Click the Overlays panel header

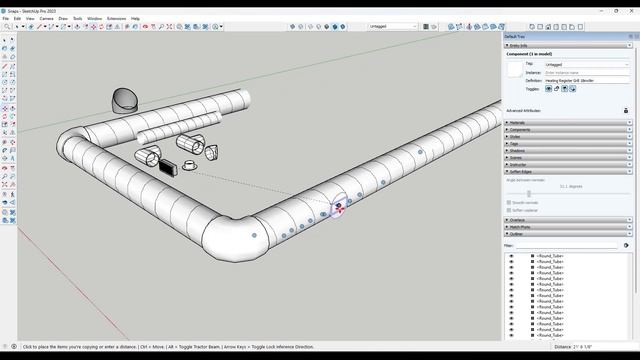click(x=568, y=220)
